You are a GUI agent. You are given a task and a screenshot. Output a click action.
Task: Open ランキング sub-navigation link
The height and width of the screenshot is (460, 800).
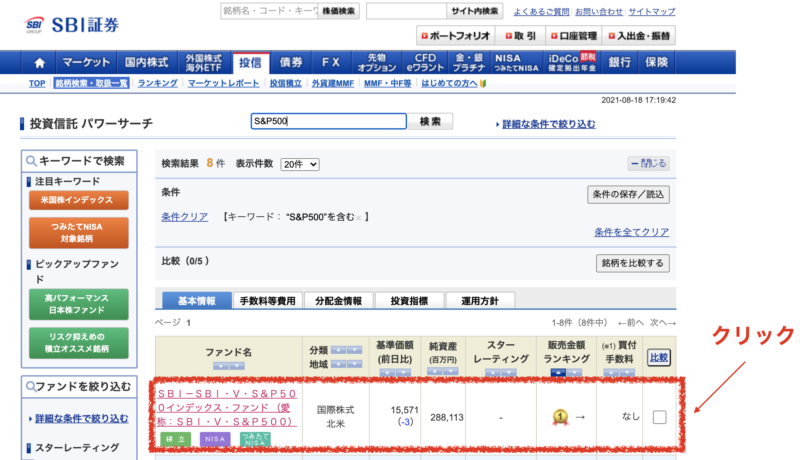(x=158, y=83)
